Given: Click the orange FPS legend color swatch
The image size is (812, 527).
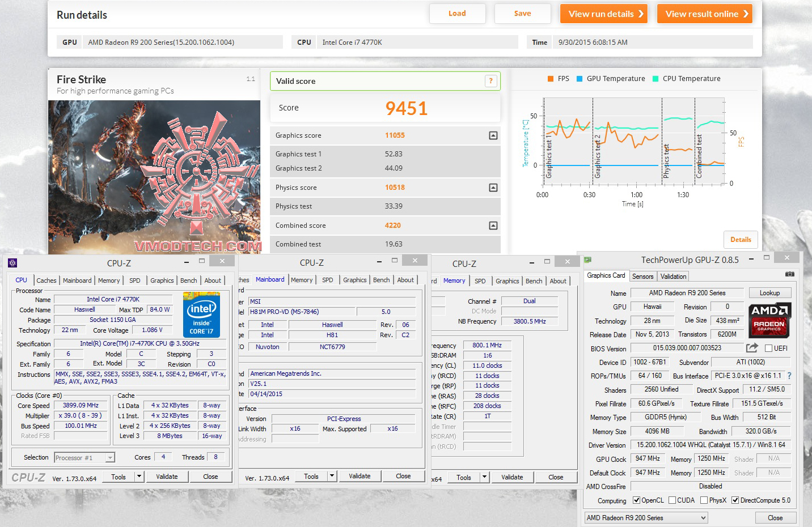Looking at the screenshot, I should coord(551,79).
